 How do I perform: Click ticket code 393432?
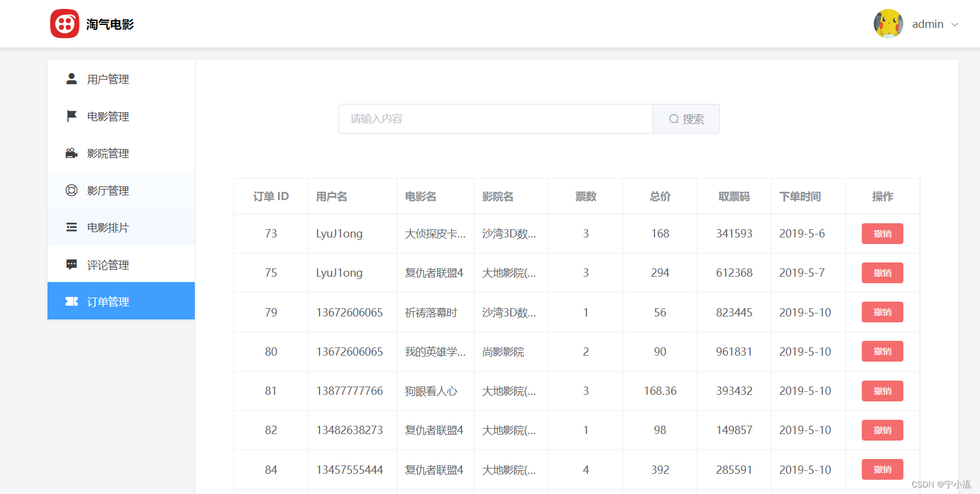tap(734, 391)
